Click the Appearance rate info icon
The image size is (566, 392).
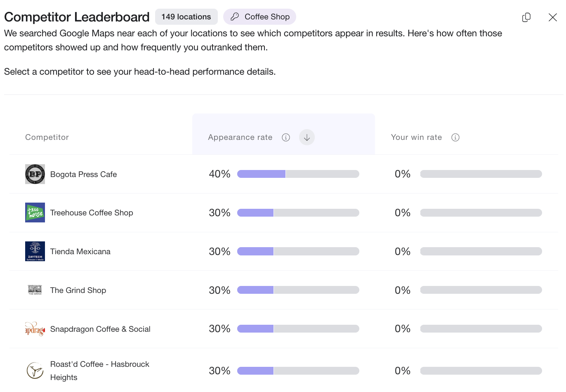[x=286, y=137]
